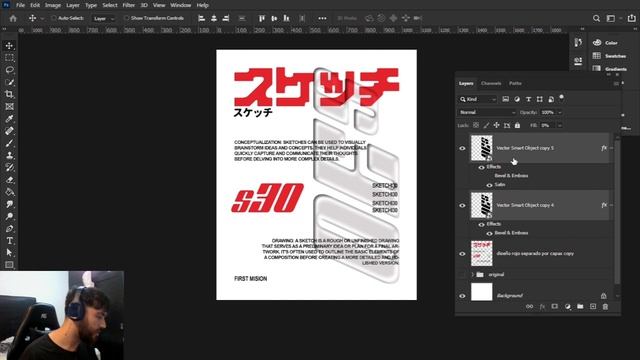Select the Pen tool

coord(9,229)
